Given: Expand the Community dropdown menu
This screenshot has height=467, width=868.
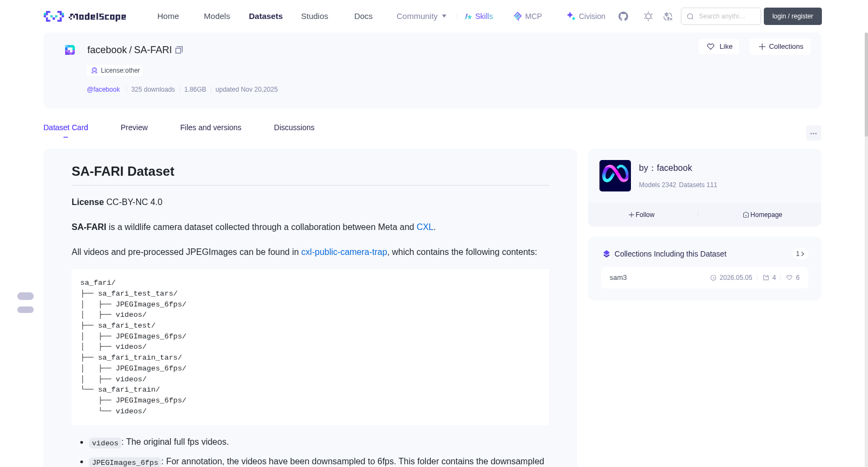Looking at the screenshot, I should click(x=422, y=16).
